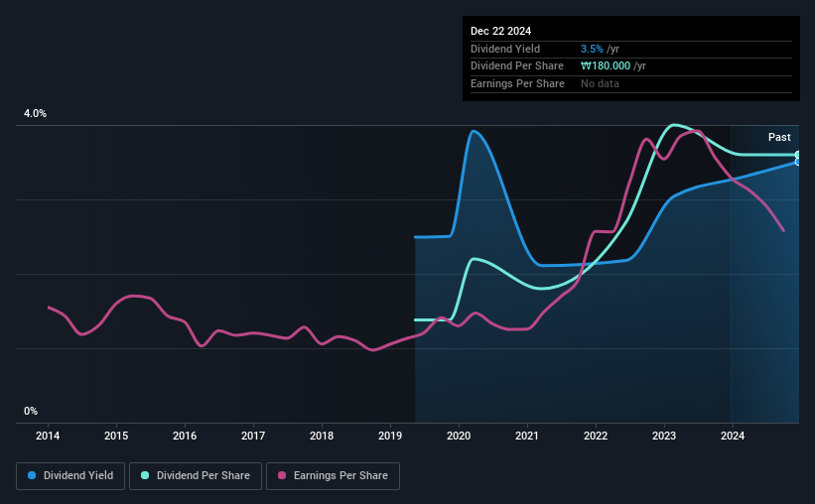
Task: Click the blue end-point marker of Dividend Yield
Action: 798,162
